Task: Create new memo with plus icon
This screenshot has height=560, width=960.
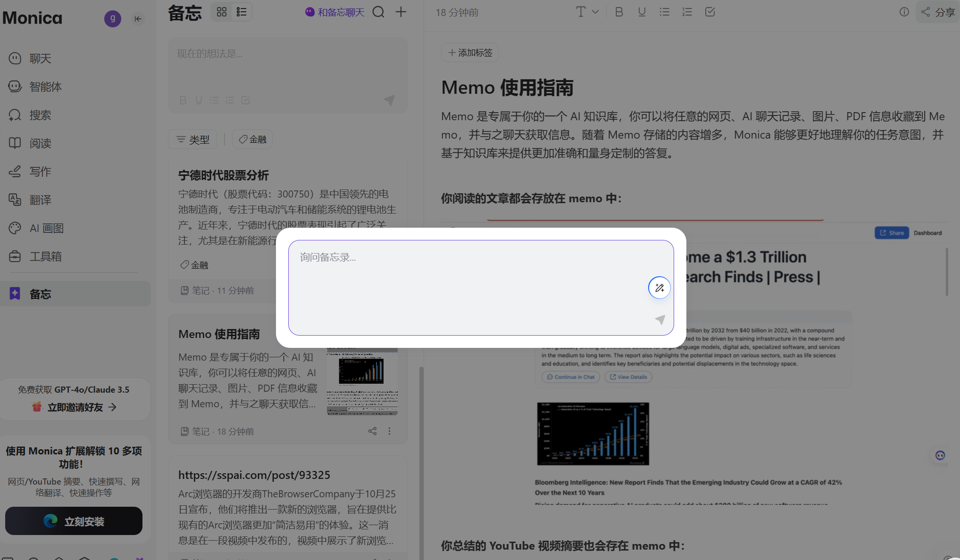Action: point(401,12)
